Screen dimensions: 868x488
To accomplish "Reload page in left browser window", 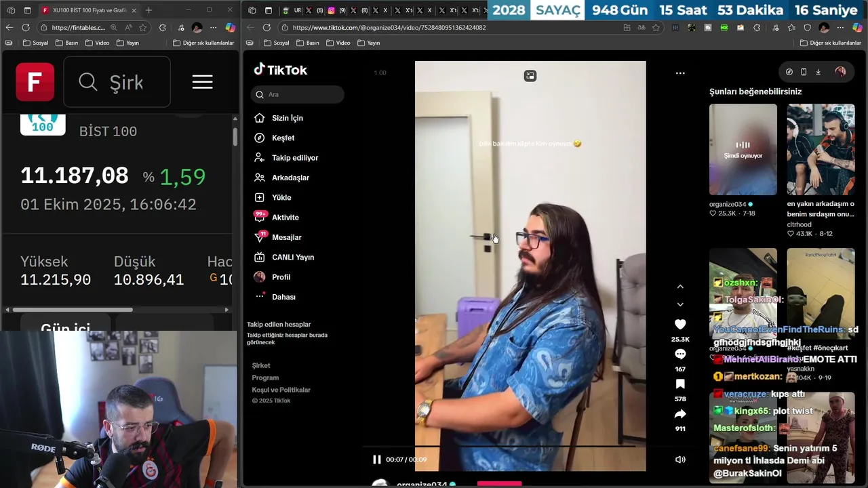I will click(26, 27).
